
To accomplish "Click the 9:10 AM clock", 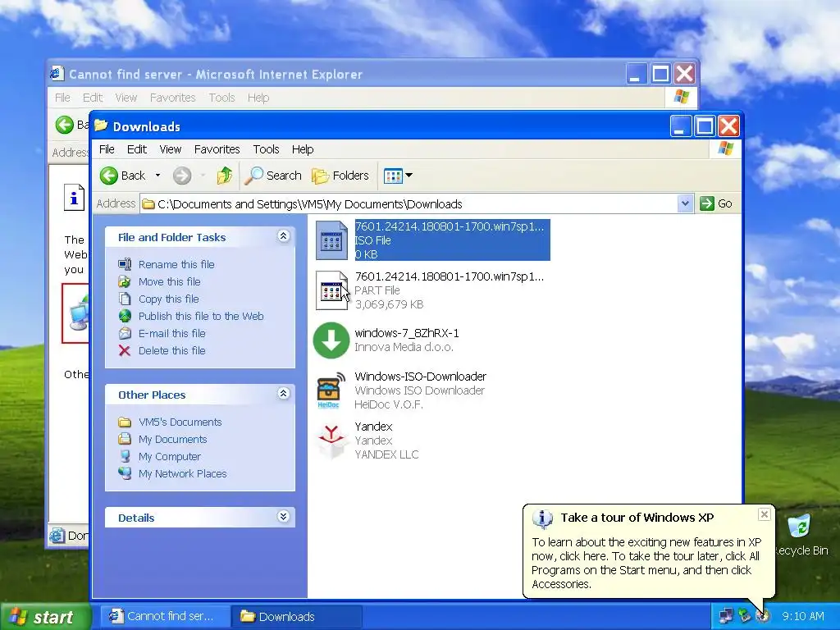I will tap(802, 617).
